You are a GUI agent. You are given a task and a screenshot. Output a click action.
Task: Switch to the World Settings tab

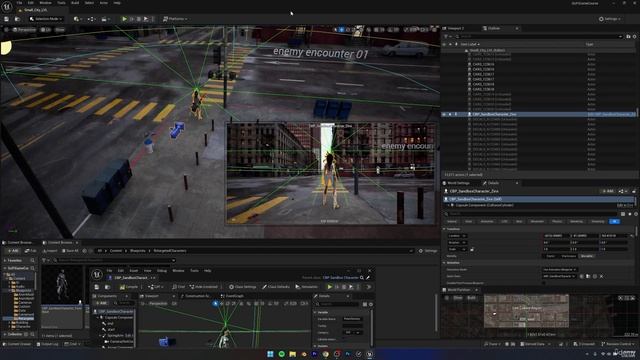click(x=458, y=183)
